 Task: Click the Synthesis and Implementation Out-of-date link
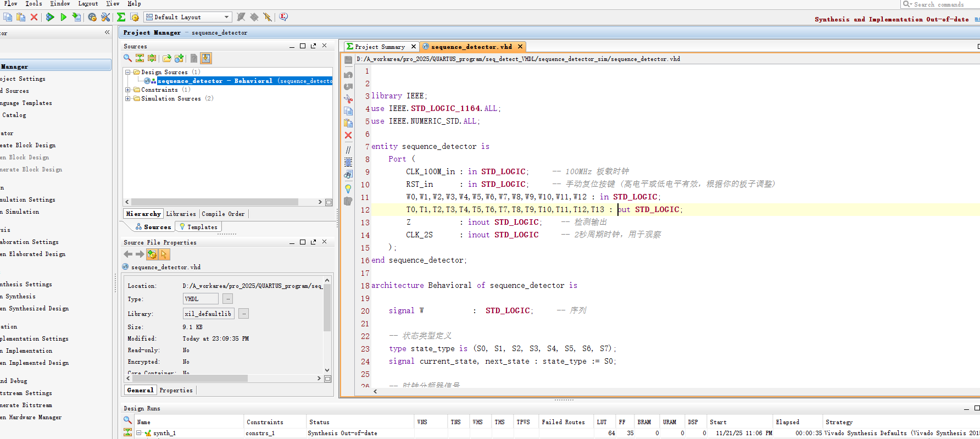pyautogui.click(x=892, y=19)
